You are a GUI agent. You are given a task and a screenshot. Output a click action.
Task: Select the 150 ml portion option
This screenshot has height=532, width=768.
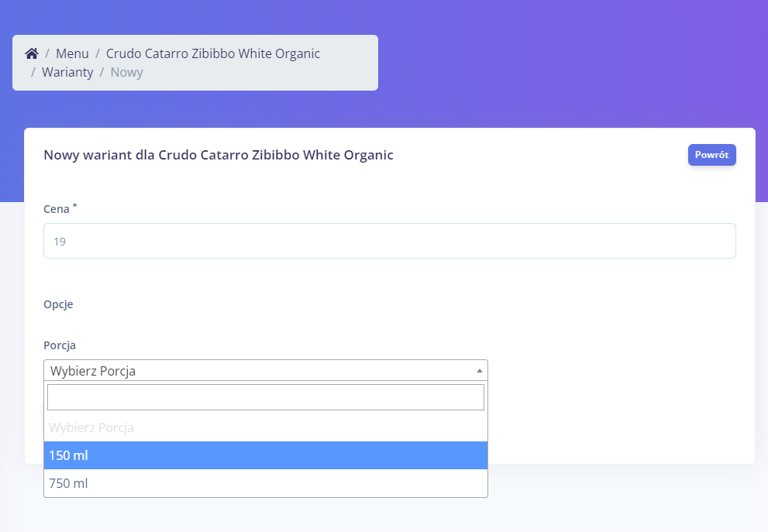265,455
